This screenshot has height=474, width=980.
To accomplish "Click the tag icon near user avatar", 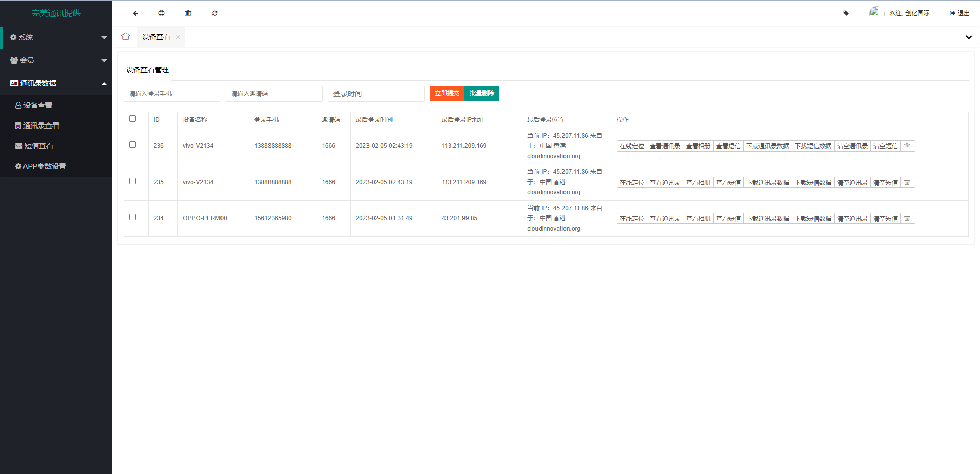I will click(x=846, y=13).
